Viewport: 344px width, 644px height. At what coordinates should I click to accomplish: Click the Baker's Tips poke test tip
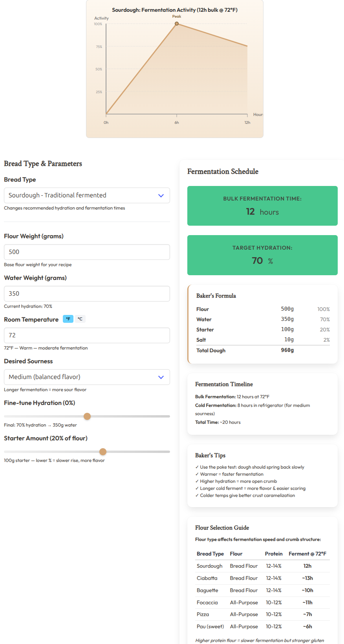249,467
